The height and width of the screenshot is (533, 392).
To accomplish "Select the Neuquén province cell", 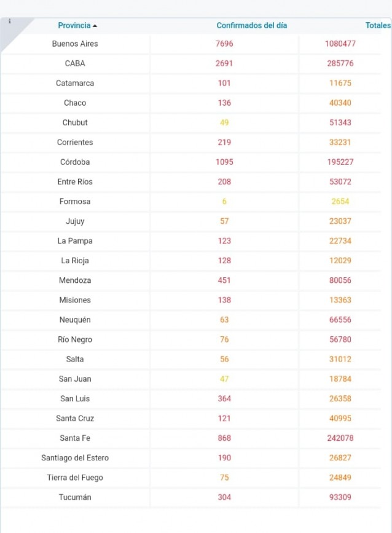I will [x=75, y=320].
